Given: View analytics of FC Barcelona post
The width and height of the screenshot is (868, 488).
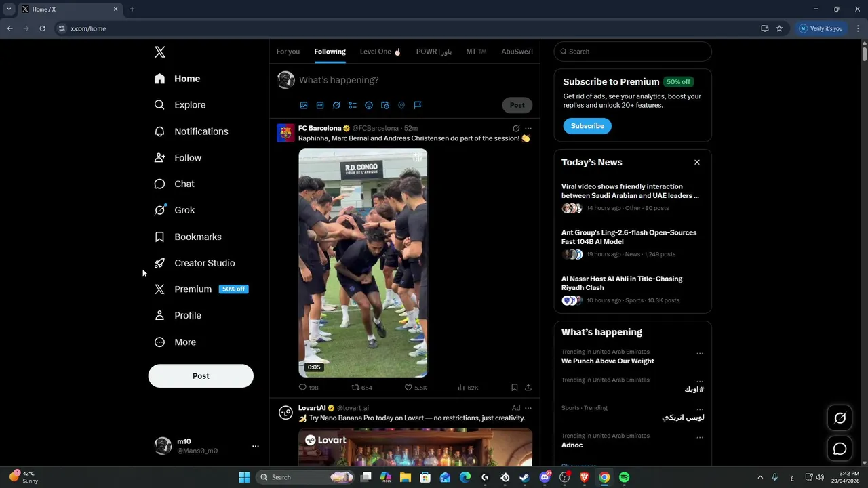Looking at the screenshot, I should 468,388.
